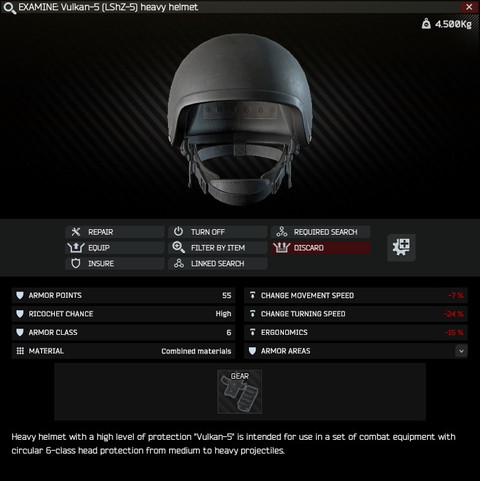Click the Ergonomics stat row
Image resolution: width=480 pixels, height=481 pixels.
(356, 332)
